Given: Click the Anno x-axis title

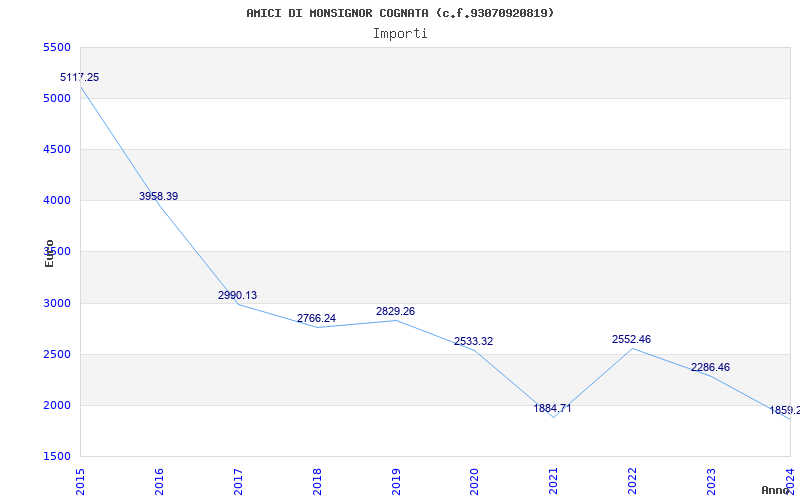Looking at the screenshot, I should (775, 490).
